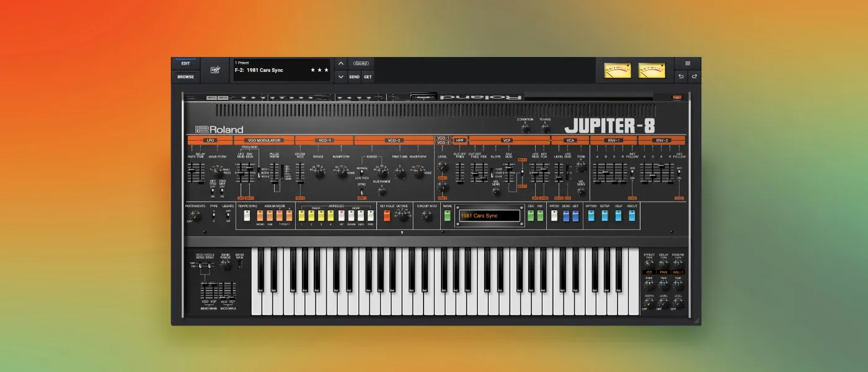The image size is (868, 372).
Task: Click the LFO DELAY TIME slider
Action: click(x=200, y=173)
